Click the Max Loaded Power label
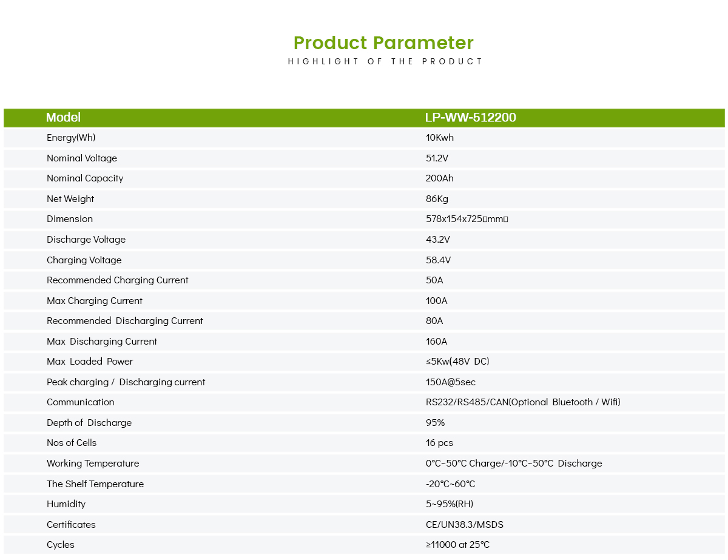This screenshot has width=728, height=560. click(x=90, y=362)
